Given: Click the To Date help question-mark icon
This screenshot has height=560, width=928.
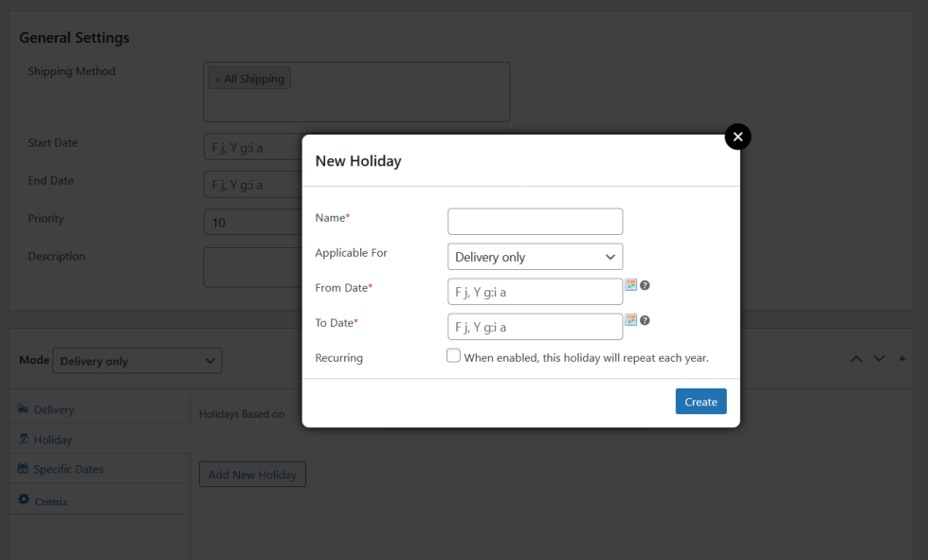Looking at the screenshot, I should (x=646, y=320).
